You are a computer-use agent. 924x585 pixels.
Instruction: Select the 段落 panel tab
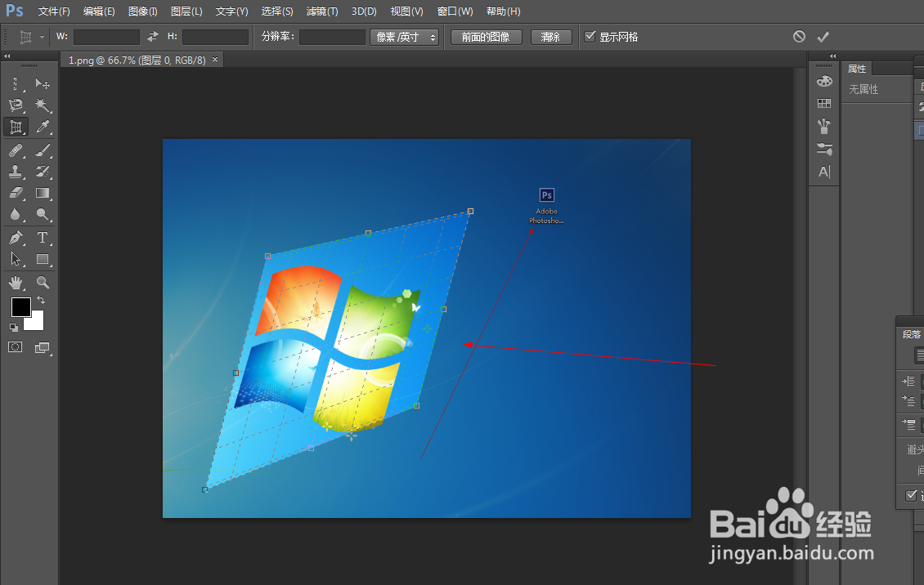[x=911, y=334]
